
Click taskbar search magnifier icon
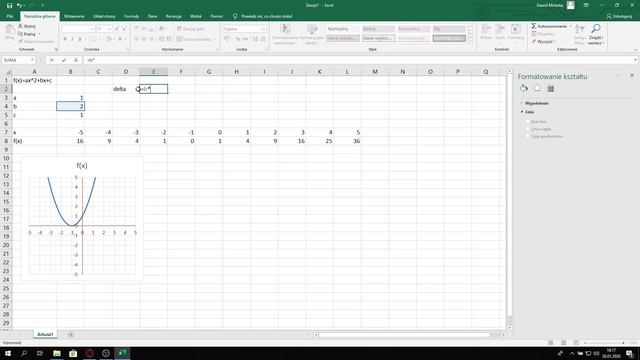[x=24, y=353]
